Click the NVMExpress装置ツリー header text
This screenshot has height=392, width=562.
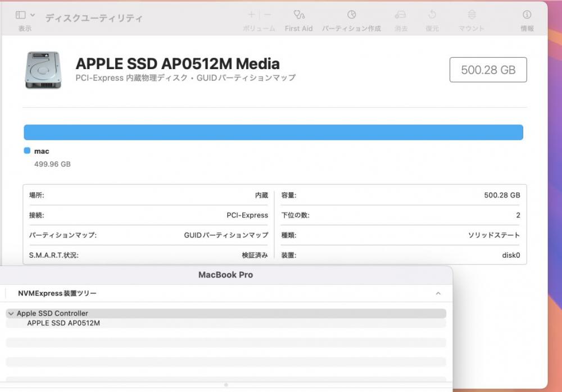(57, 294)
